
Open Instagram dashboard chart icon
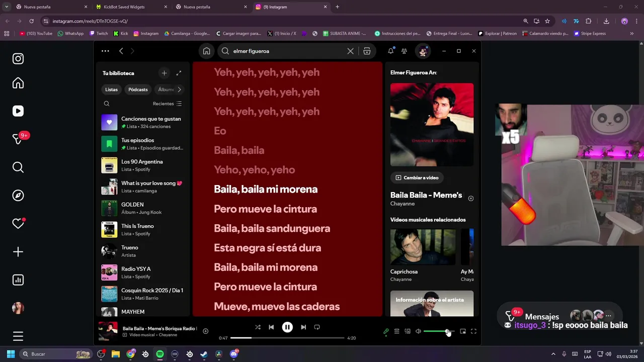pyautogui.click(x=18, y=280)
